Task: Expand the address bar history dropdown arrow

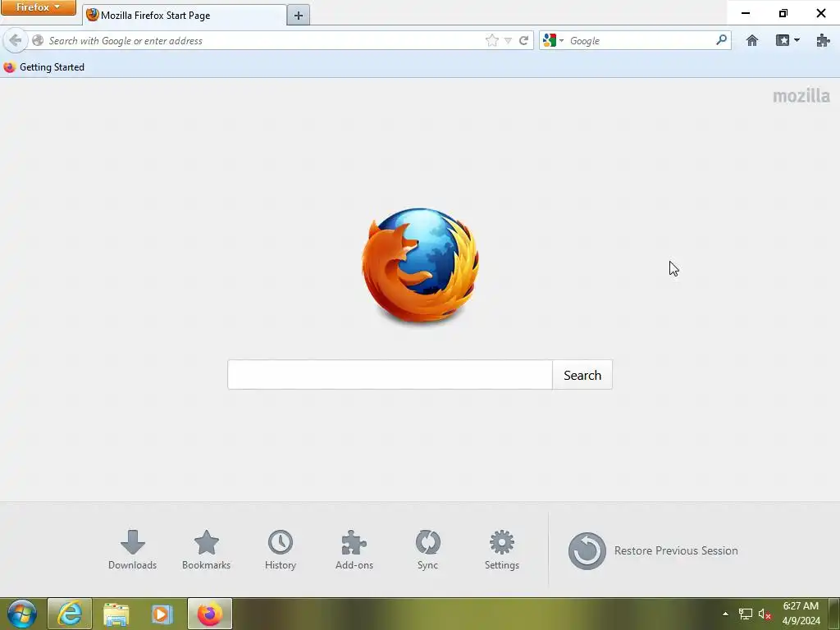Action: click(x=508, y=41)
